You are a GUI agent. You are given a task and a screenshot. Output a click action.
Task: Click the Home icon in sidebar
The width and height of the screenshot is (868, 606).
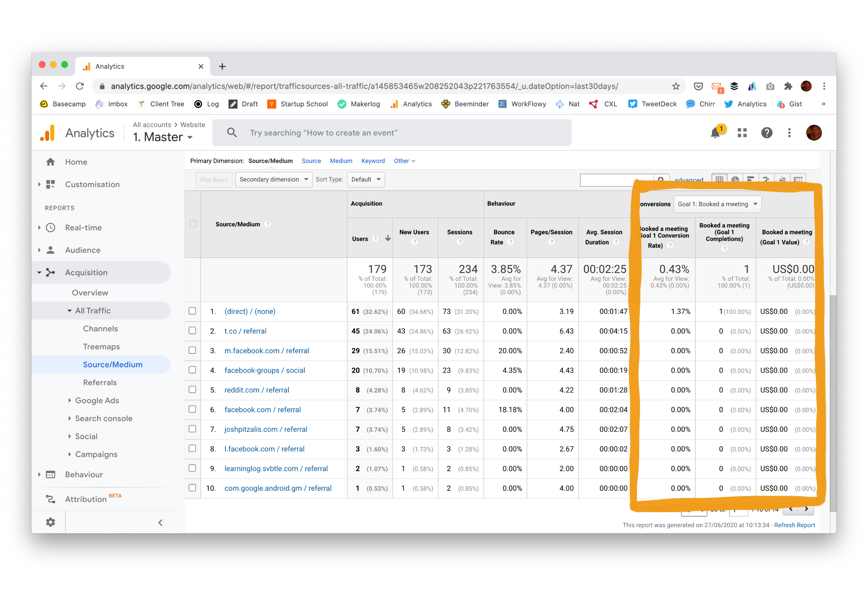(x=50, y=162)
